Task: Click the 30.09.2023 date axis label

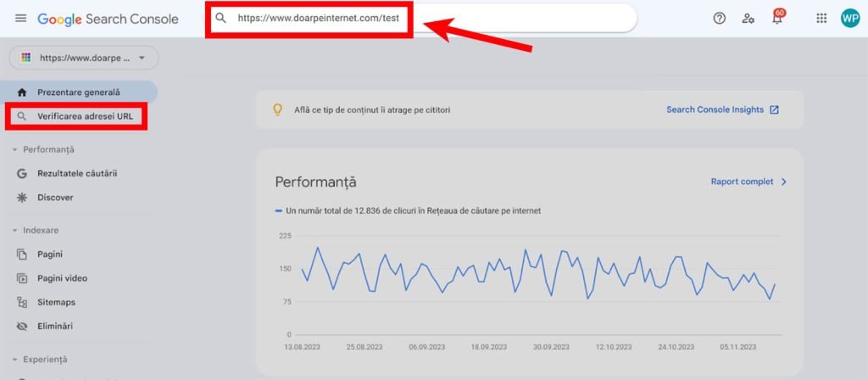Action: 551,347
